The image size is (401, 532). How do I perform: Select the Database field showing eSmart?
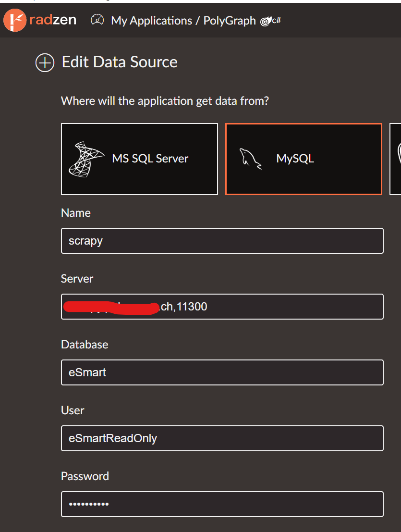(x=222, y=372)
